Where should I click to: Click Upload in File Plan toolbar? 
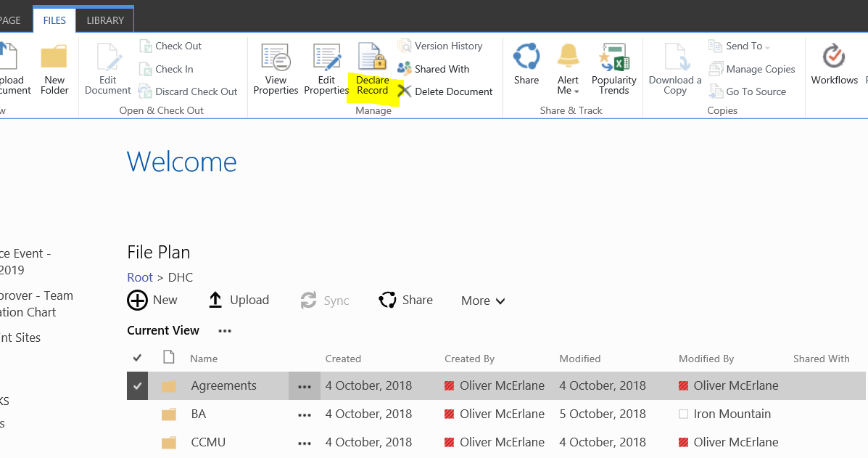tap(239, 300)
